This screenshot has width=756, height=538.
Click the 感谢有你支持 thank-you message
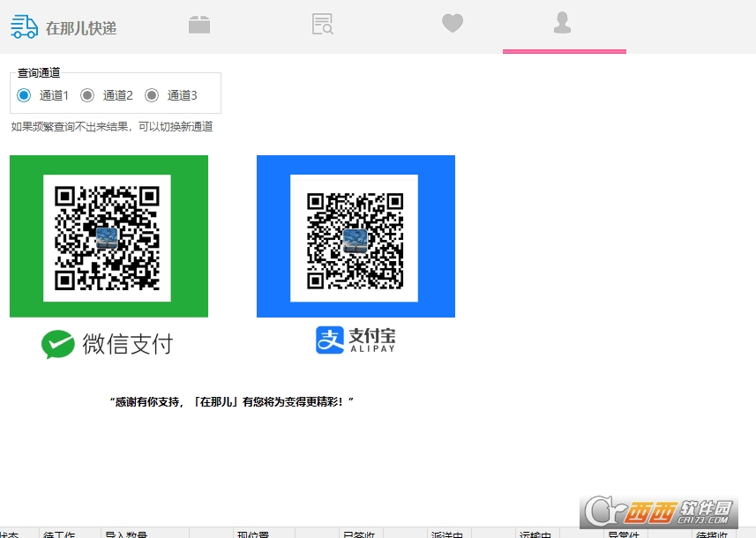[x=232, y=401]
